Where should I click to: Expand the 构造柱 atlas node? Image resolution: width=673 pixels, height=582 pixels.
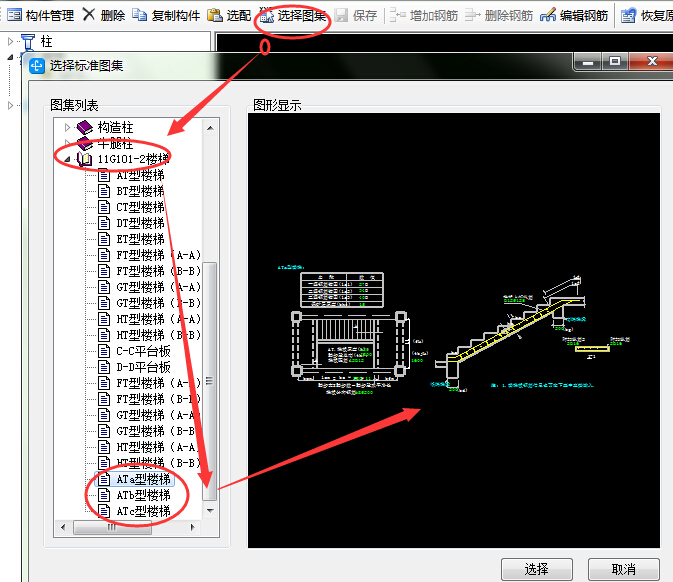(67, 127)
